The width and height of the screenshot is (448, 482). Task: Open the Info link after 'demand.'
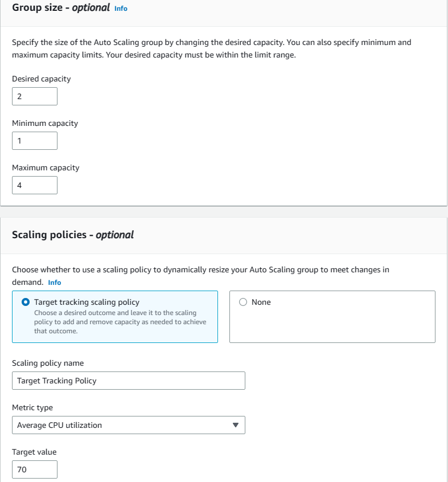point(55,283)
